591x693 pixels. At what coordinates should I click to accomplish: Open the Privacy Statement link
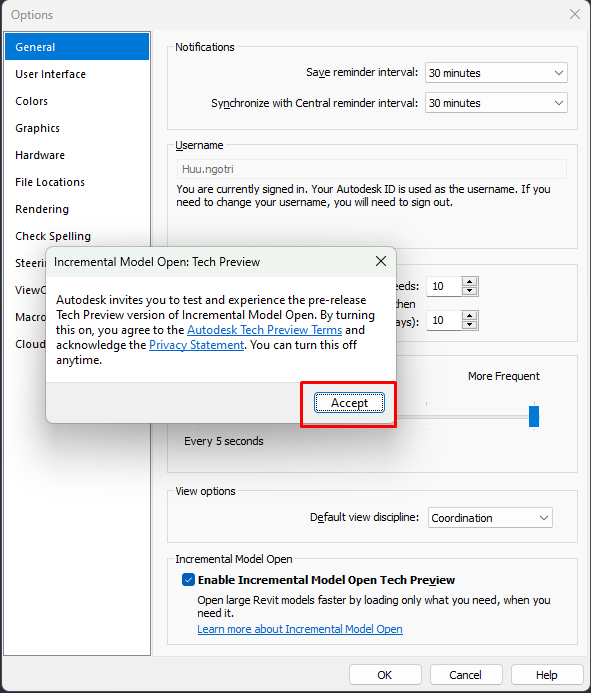(196, 345)
